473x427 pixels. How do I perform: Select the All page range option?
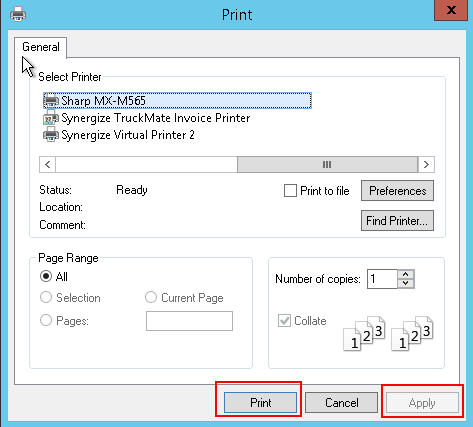point(46,276)
